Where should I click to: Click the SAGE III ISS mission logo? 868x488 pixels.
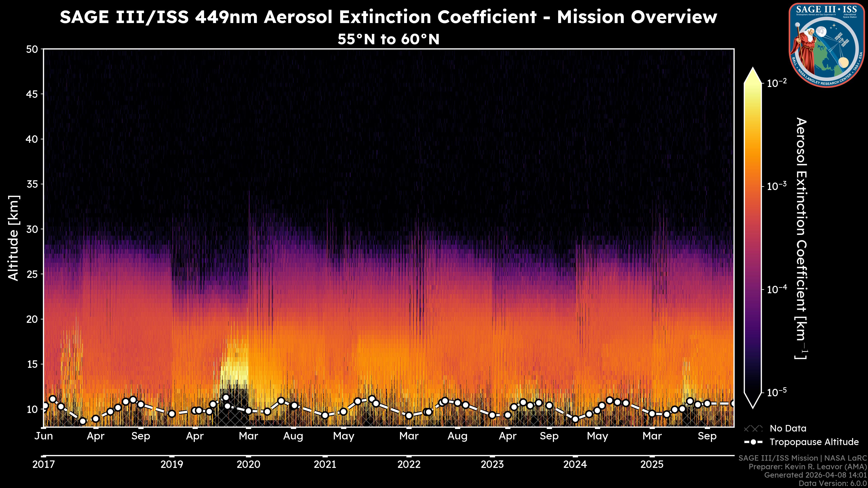(827, 45)
